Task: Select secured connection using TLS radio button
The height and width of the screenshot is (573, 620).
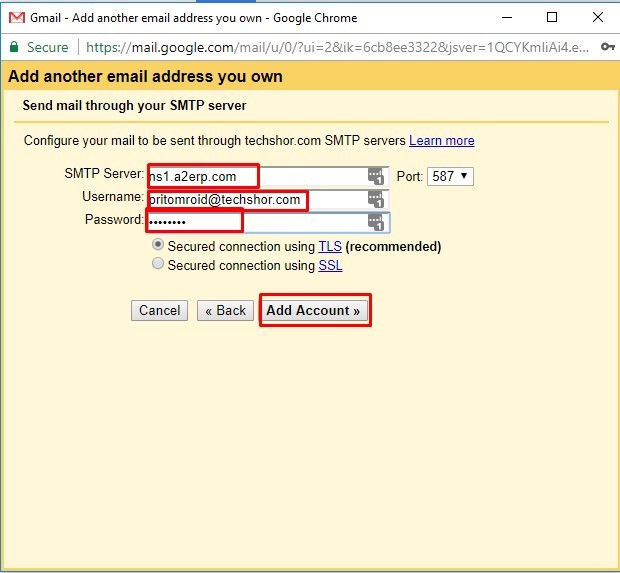Action: pos(158,245)
